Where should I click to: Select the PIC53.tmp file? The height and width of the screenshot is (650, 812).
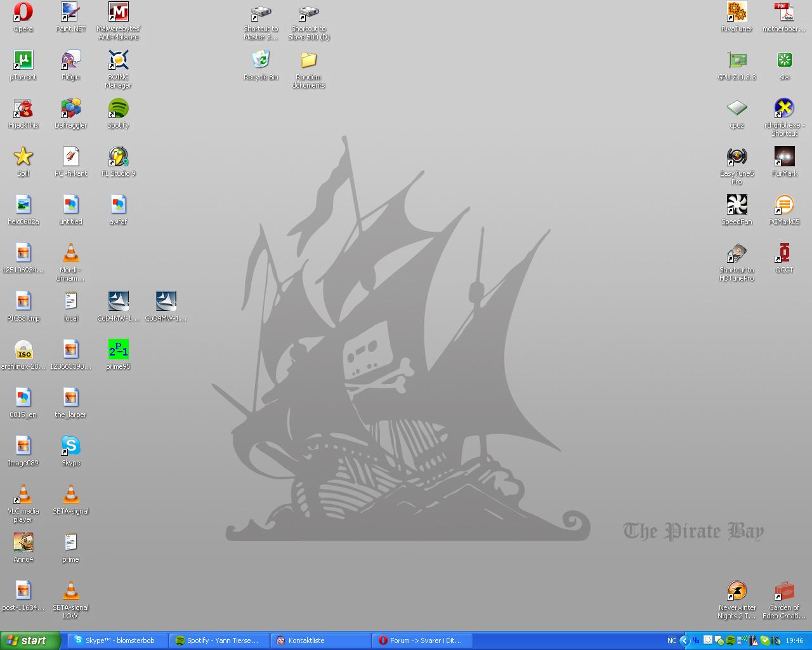pyautogui.click(x=23, y=307)
